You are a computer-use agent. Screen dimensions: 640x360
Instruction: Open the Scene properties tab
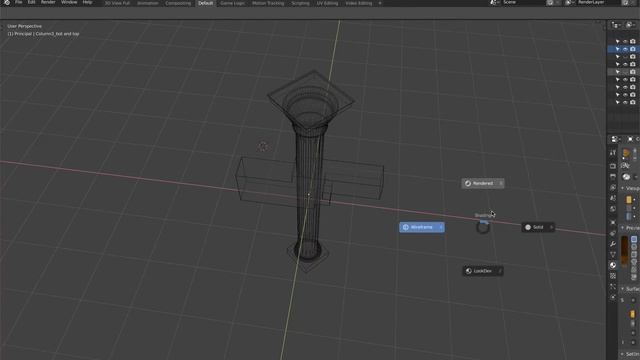pyautogui.click(x=613, y=198)
